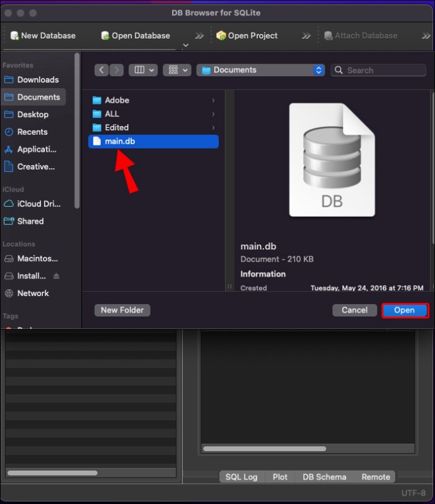Switch to the Remote tab
This screenshot has height=504, width=435.
[x=376, y=477]
